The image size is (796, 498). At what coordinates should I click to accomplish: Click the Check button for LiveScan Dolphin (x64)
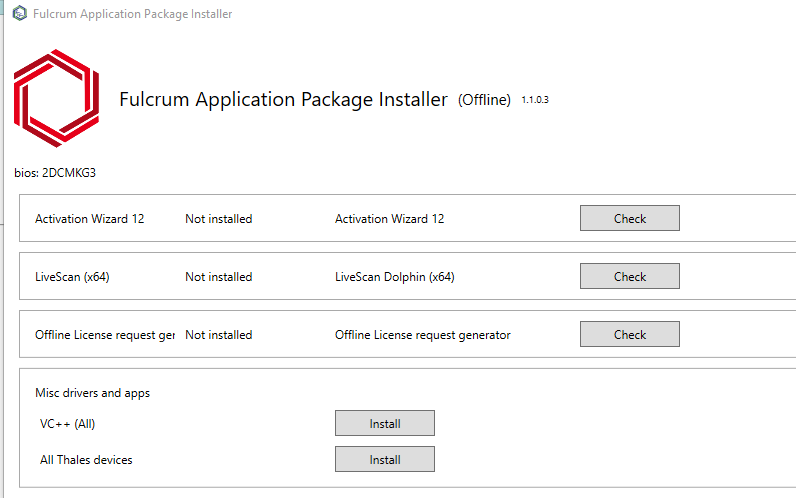click(629, 276)
